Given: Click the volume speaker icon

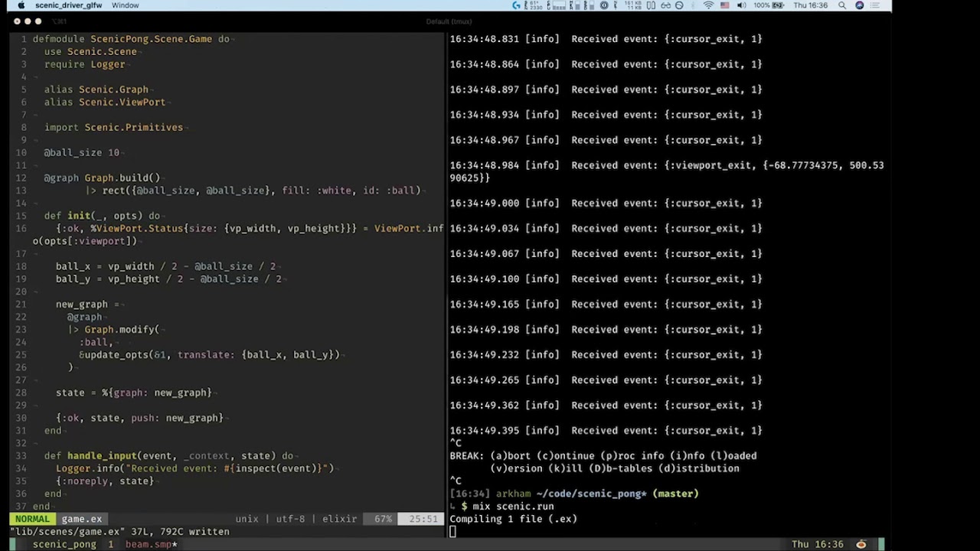Looking at the screenshot, I should click(741, 5).
